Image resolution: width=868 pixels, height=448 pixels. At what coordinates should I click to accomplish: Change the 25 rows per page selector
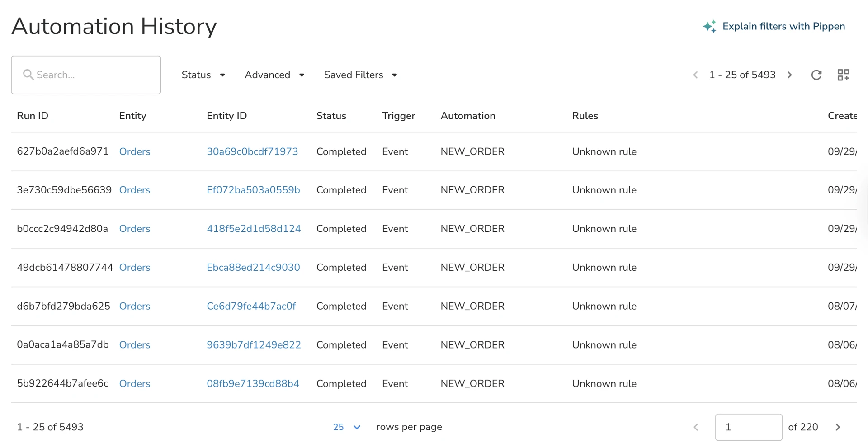tap(347, 427)
